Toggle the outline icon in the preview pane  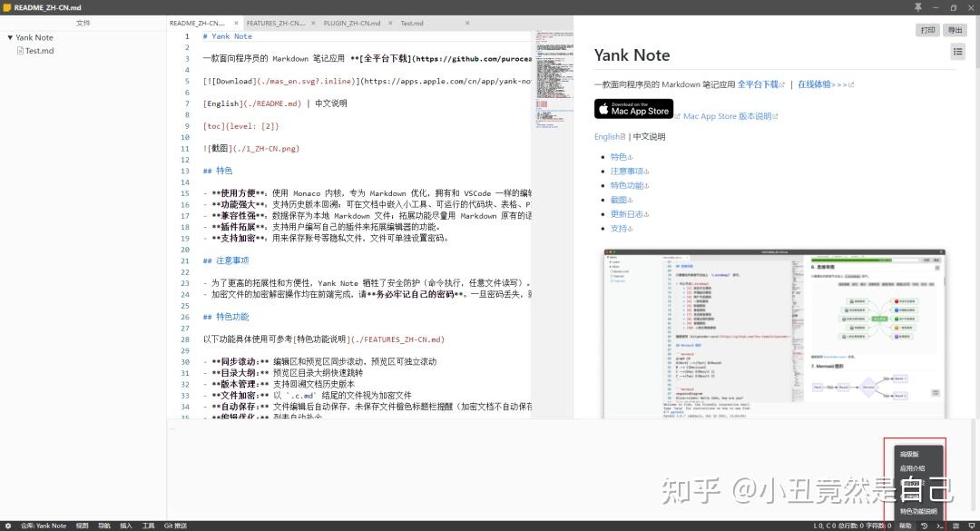(957, 51)
